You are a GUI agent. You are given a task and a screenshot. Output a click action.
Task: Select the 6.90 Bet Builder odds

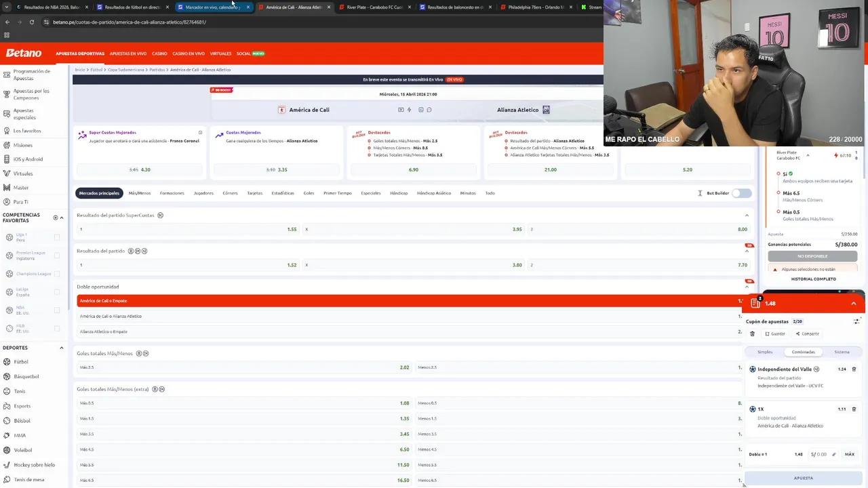[414, 169]
